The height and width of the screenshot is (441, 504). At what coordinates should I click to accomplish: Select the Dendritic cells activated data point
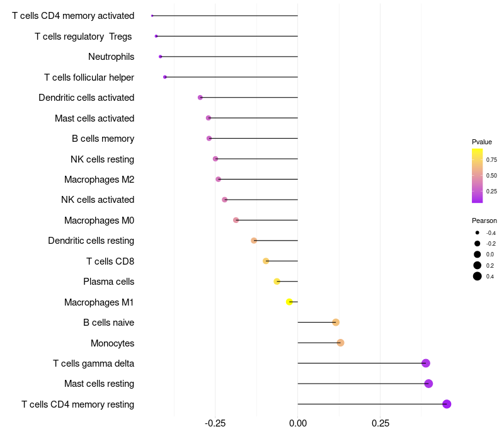(x=200, y=98)
